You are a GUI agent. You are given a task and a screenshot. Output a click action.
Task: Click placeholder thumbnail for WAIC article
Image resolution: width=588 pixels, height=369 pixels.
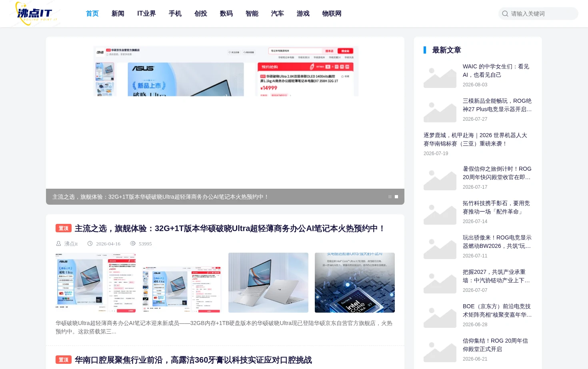click(x=440, y=75)
